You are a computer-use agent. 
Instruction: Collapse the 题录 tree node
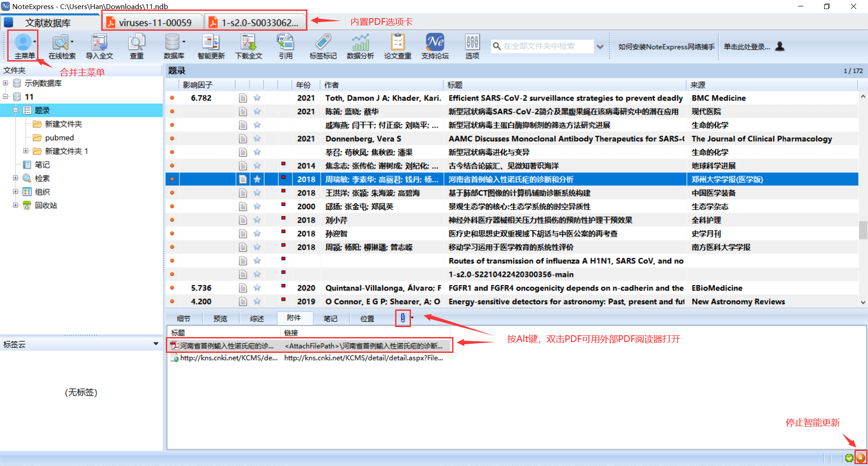(15, 110)
